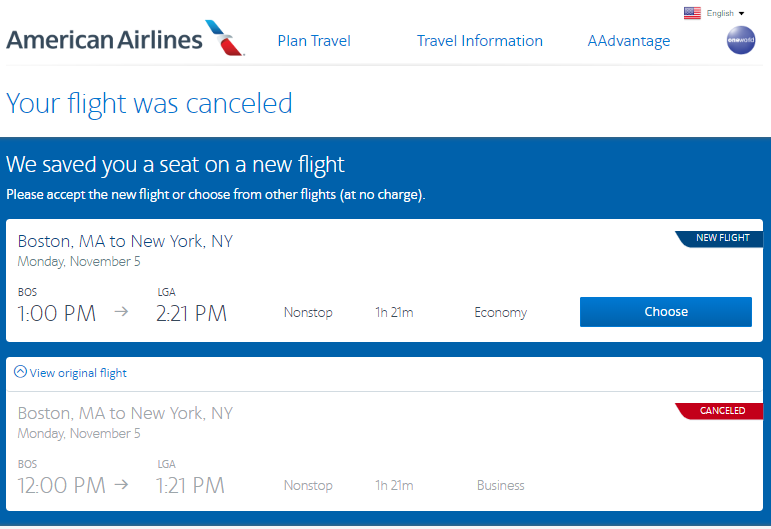The image size is (771, 529).
Task: Click the US flag icon
Action: [x=692, y=13]
